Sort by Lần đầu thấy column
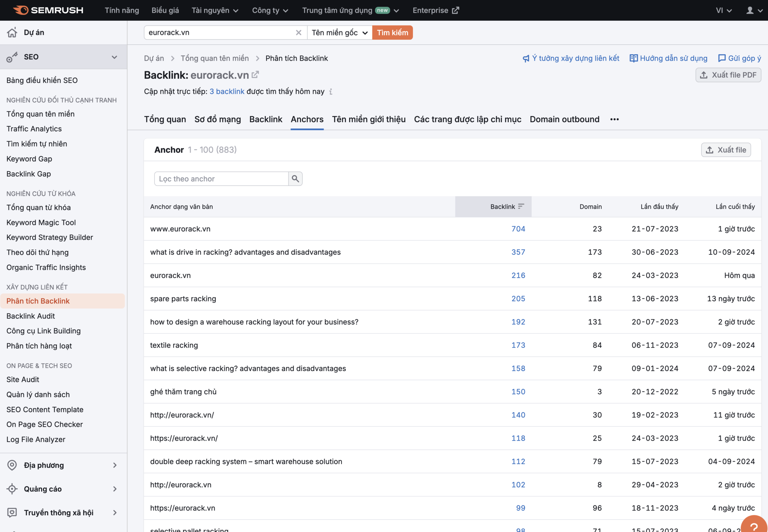Screen dimensions: 768x532 coord(659,207)
